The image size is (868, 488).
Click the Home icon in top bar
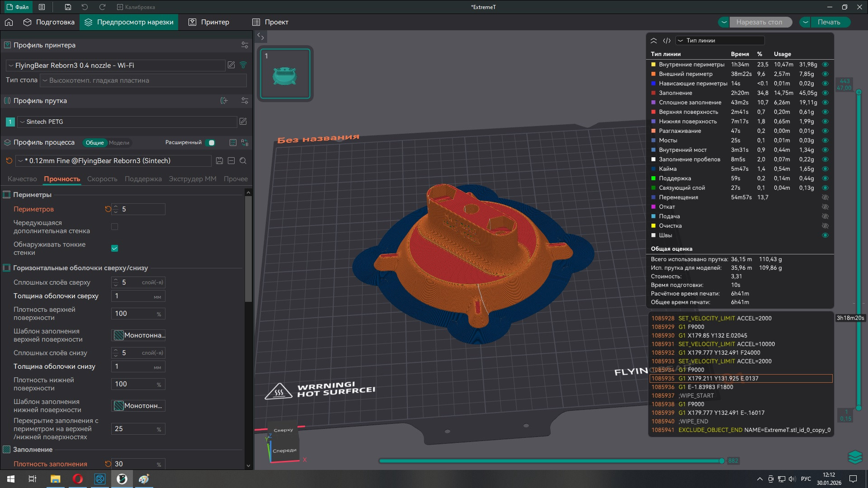[9, 22]
